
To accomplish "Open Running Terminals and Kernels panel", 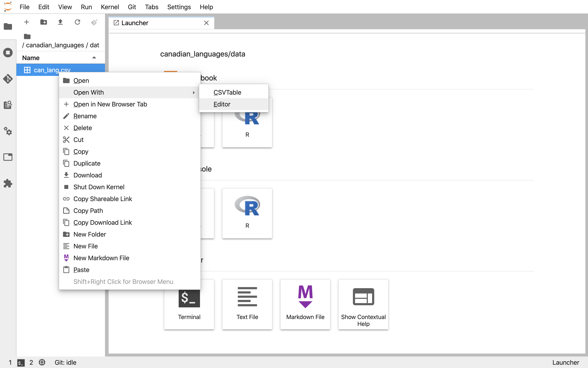I will [8, 53].
